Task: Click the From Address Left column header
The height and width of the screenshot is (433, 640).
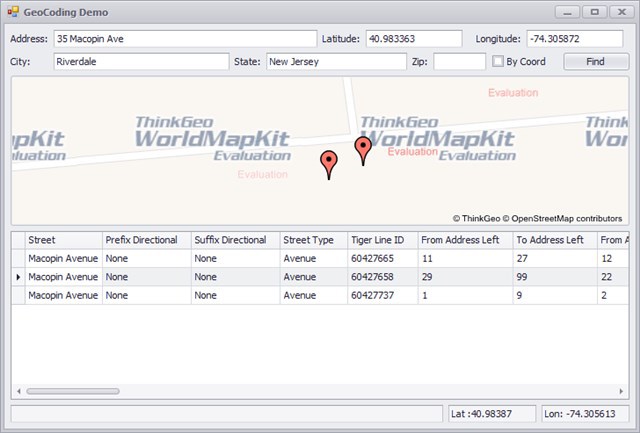Action: tap(465, 240)
